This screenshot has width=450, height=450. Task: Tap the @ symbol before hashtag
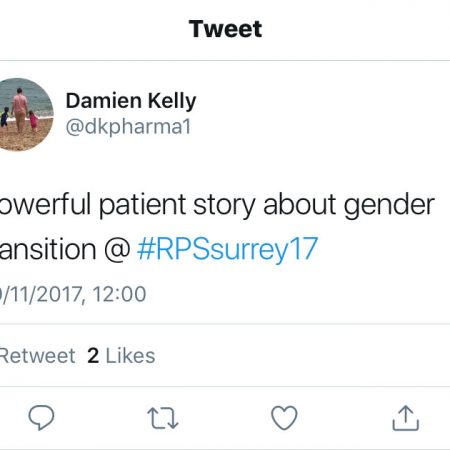pos(117,248)
